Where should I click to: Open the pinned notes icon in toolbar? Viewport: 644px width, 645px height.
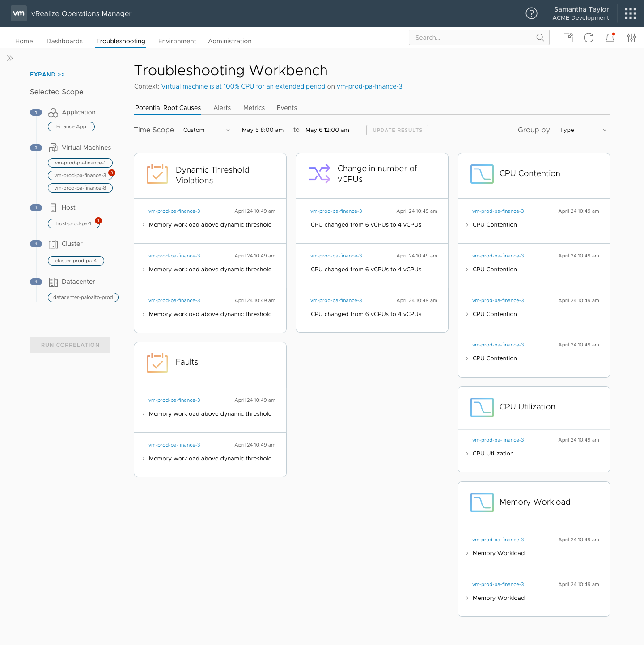point(568,38)
